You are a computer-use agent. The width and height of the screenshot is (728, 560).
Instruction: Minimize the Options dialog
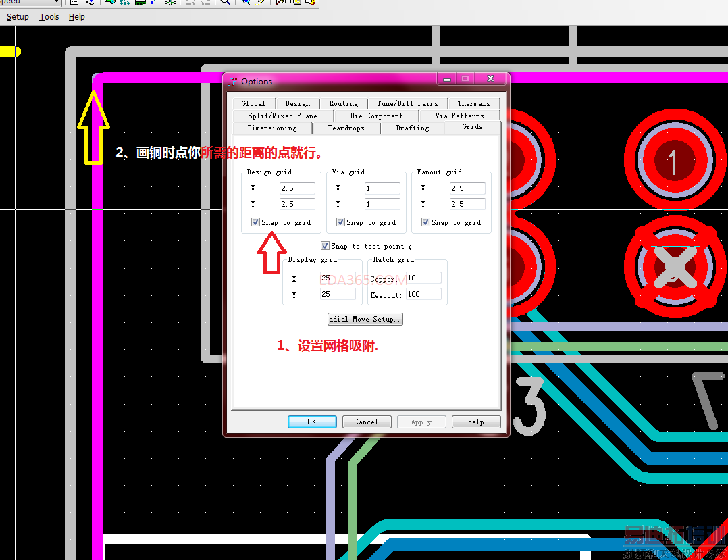pyautogui.click(x=446, y=78)
